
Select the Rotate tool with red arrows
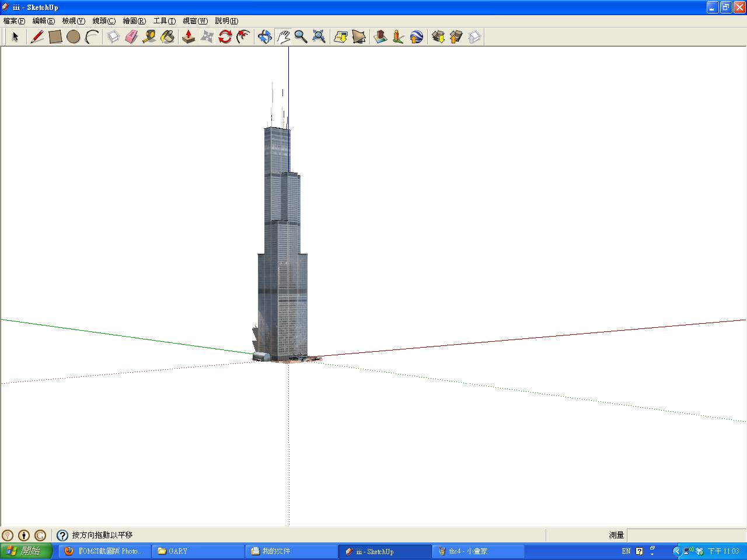coord(225,37)
